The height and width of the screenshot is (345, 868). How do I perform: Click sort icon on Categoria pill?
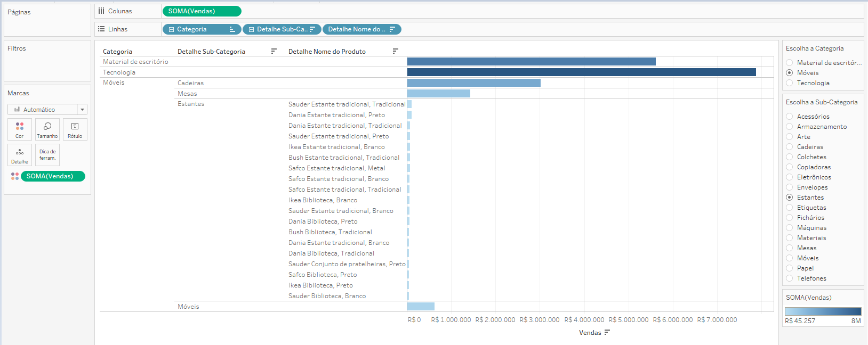click(232, 29)
